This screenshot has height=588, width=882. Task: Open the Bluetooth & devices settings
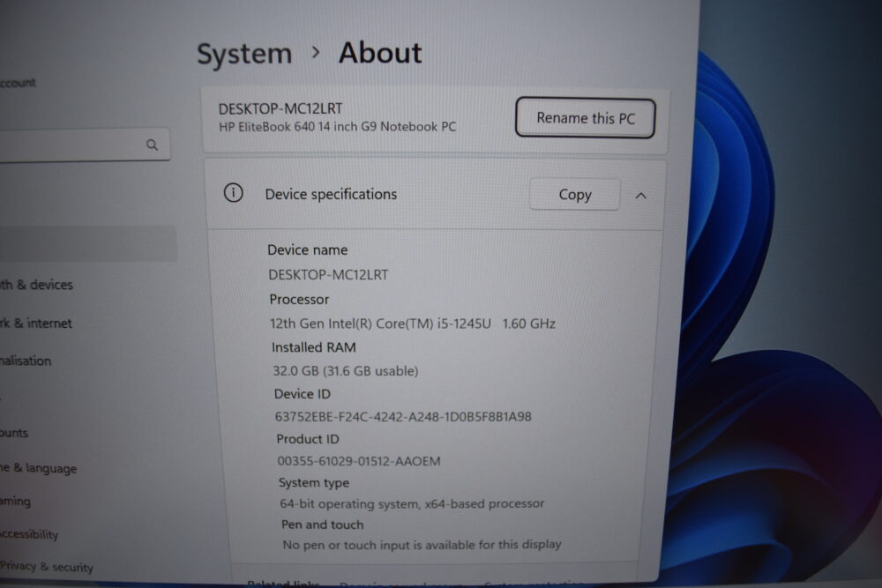click(36, 285)
